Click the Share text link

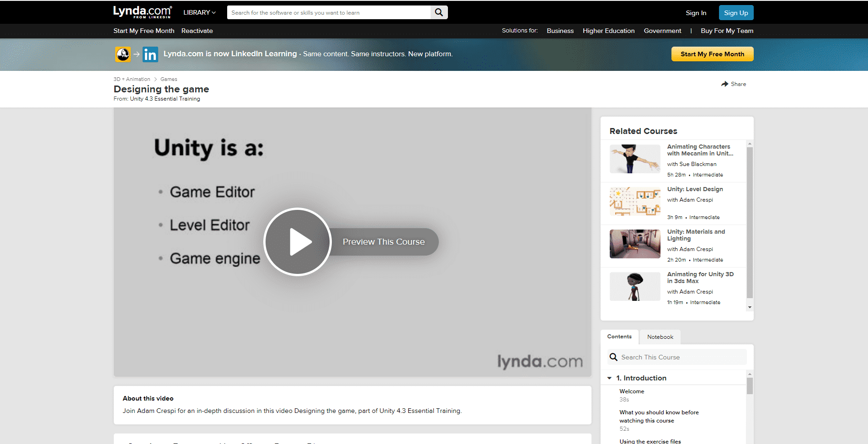738,84
